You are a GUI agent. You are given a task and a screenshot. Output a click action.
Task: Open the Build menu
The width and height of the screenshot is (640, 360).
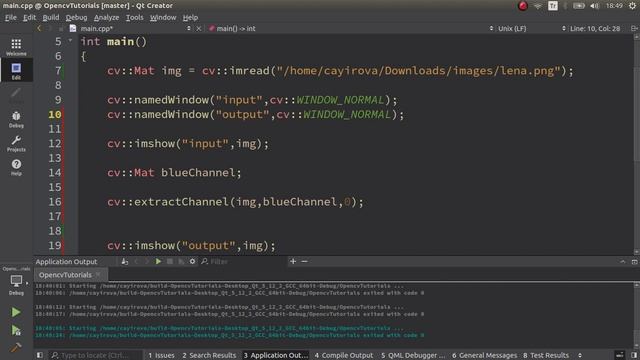[51, 18]
